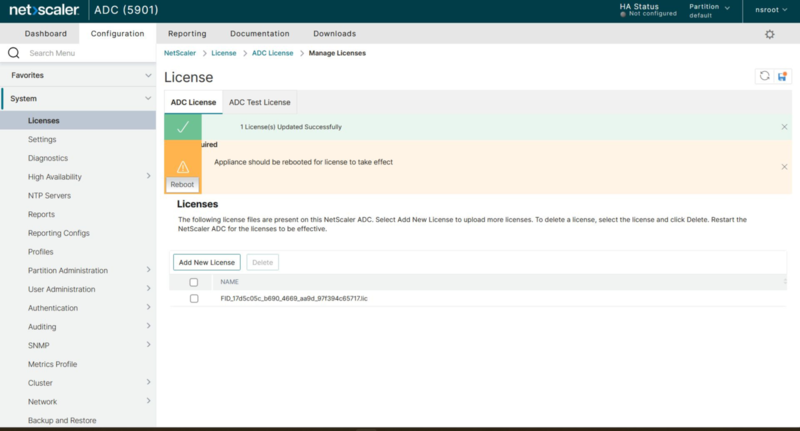The image size is (800, 431).
Task: Select the FID_17d5c05c license file checkbox
Action: tap(194, 298)
